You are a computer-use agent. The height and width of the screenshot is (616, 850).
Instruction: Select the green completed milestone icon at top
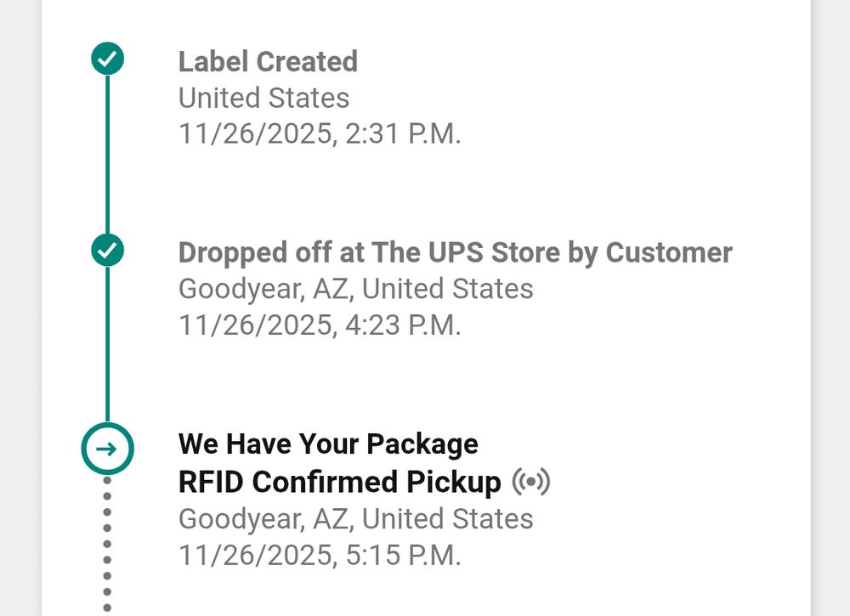(107, 59)
